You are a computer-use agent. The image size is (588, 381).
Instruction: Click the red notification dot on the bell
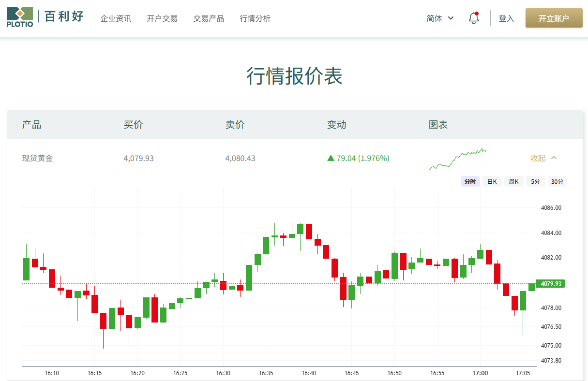[478, 13]
